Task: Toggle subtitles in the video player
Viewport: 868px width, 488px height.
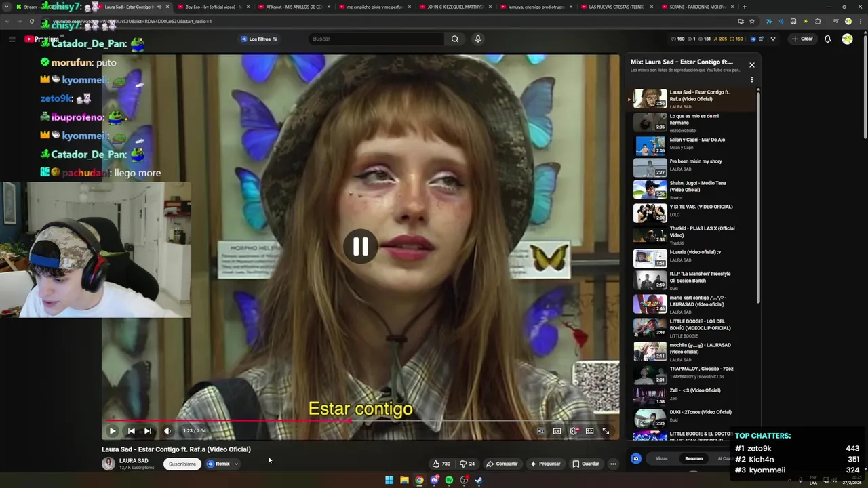Action: coord(557,430)
